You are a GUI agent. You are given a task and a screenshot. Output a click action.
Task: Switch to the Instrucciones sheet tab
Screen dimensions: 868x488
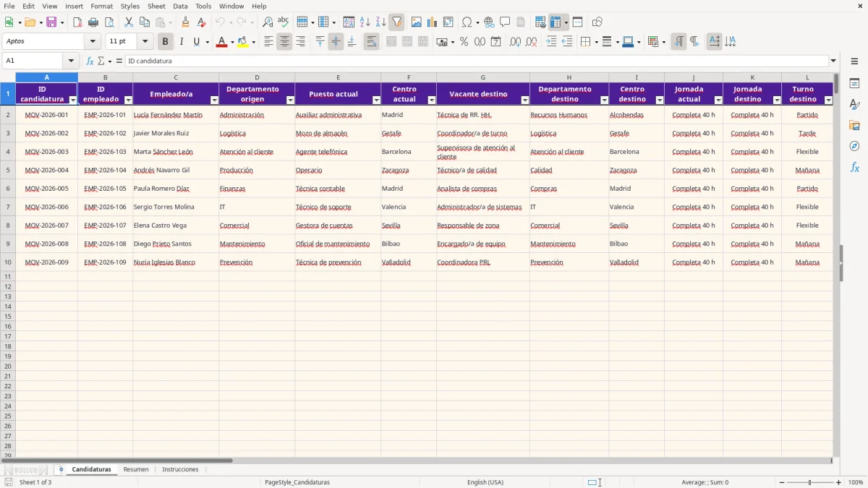pos(180,469)
